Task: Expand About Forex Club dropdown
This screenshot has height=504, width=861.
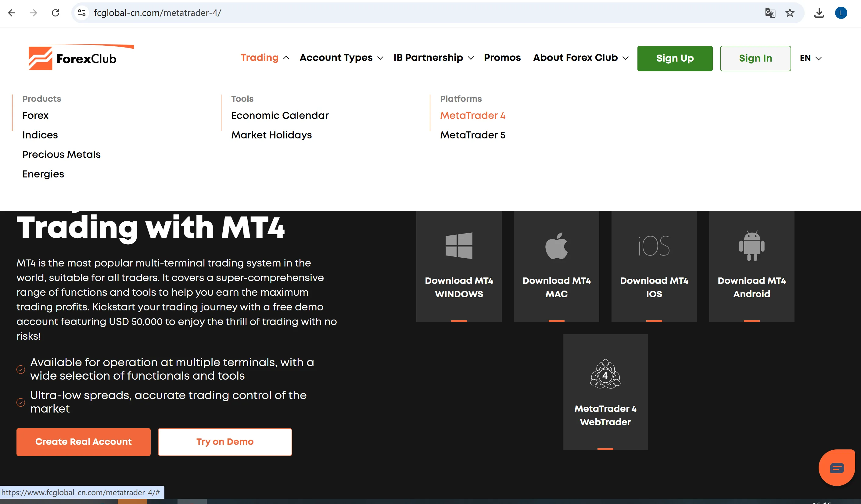Action: [581, 58]
